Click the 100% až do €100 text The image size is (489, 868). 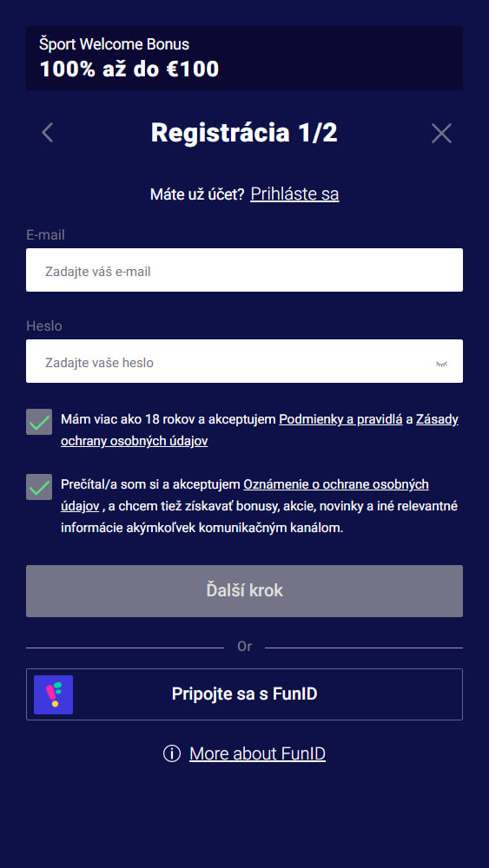[x=129, y=69]
